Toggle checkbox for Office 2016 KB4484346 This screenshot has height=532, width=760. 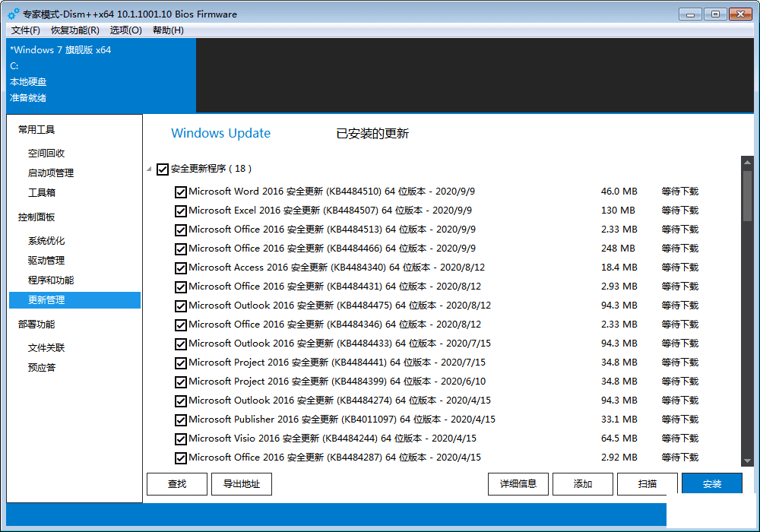point(181,325)
